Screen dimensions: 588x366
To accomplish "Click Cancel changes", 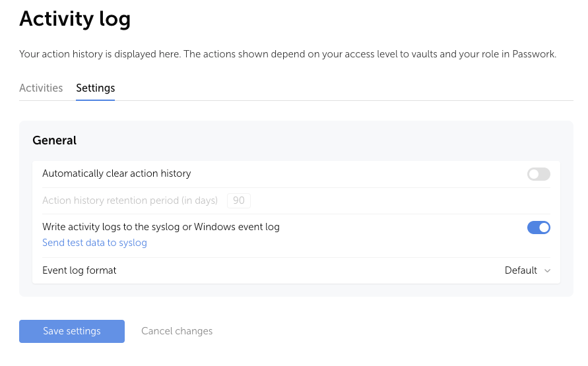I will pos(177,331).
